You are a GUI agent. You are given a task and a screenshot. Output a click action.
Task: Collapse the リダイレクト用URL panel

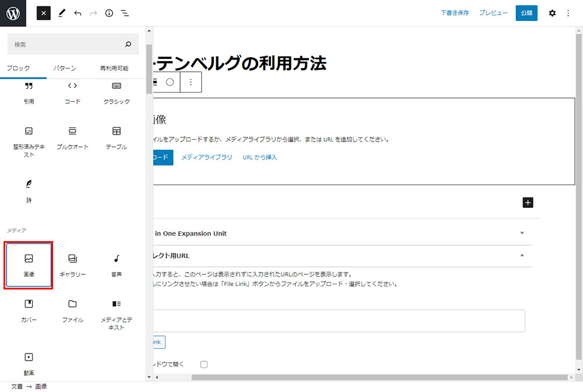tap(522, 255)
